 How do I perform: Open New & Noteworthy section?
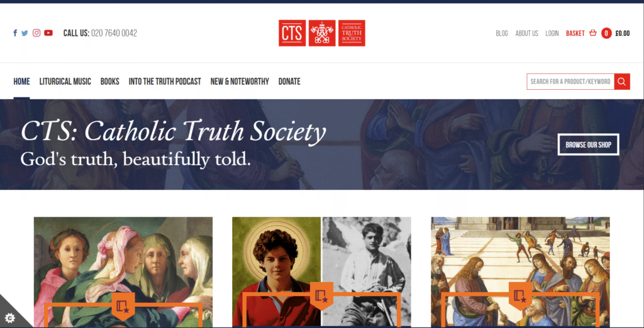pyautogui.click(x=240, y=81)
